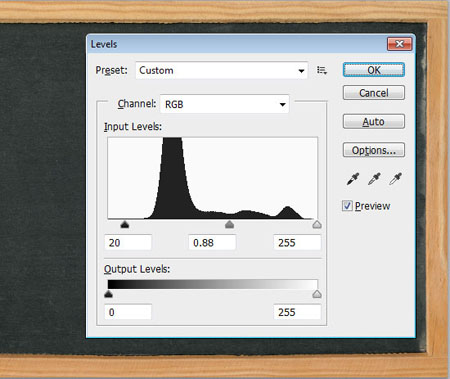Cancel the Levels dialog
This screenshot has width=450, height=379.
[374, 93]
